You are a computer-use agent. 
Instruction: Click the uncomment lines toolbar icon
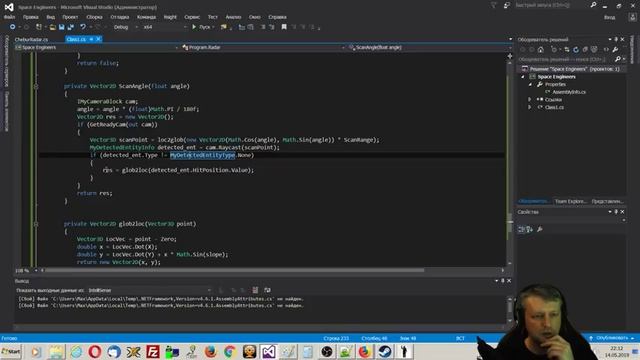(272, 27)
